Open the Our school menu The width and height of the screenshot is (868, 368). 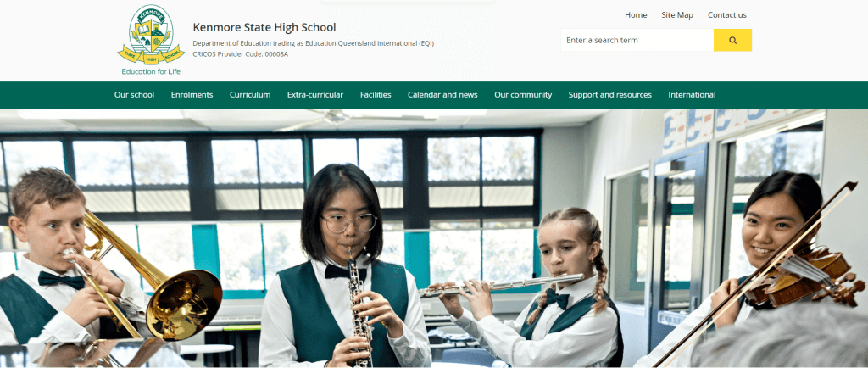(x=134, y=95)
